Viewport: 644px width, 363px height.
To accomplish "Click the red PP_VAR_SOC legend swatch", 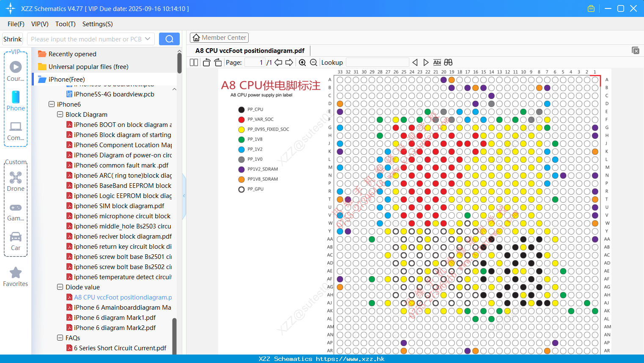I will [241, 119].
